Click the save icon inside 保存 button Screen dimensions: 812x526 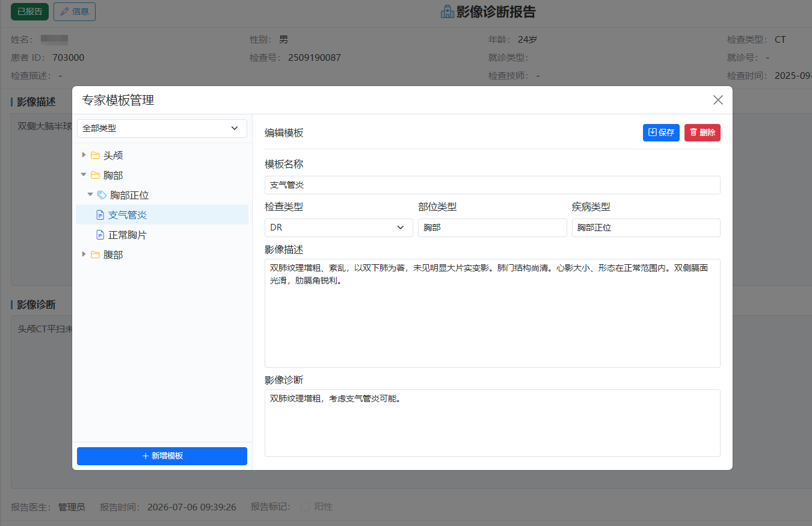[x=653, y=132]
